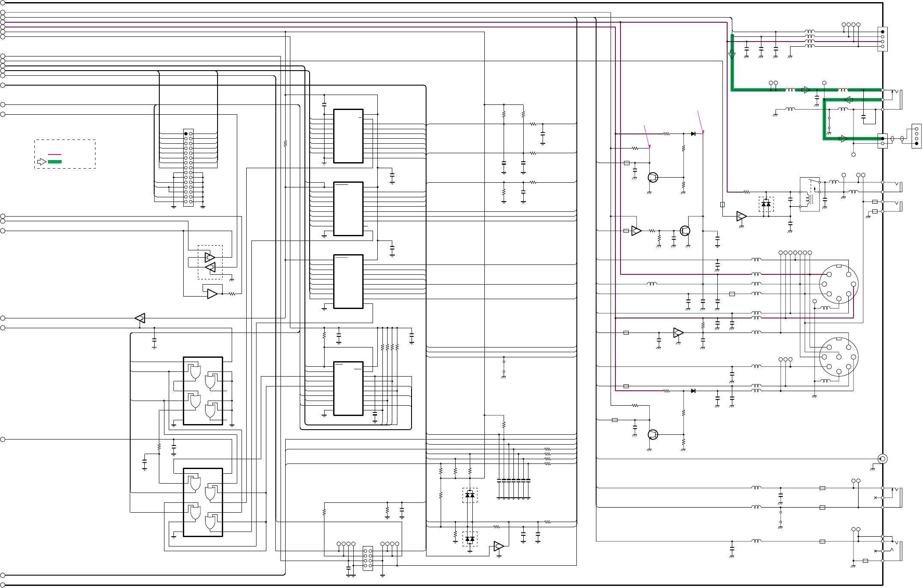922x588 pixels.
Task: Click the bottom-most terminal circle on the left edge
Action: [3, 585]
